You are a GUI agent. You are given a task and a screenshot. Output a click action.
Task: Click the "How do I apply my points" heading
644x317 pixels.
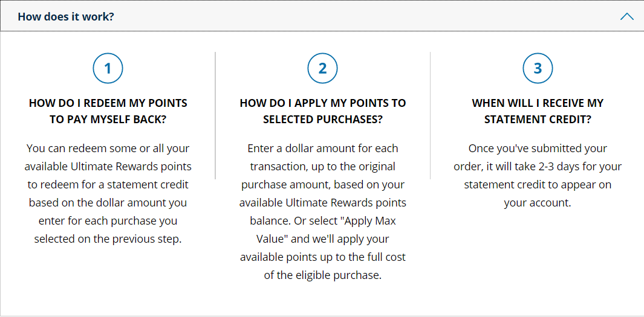click(x=323, y=111)
